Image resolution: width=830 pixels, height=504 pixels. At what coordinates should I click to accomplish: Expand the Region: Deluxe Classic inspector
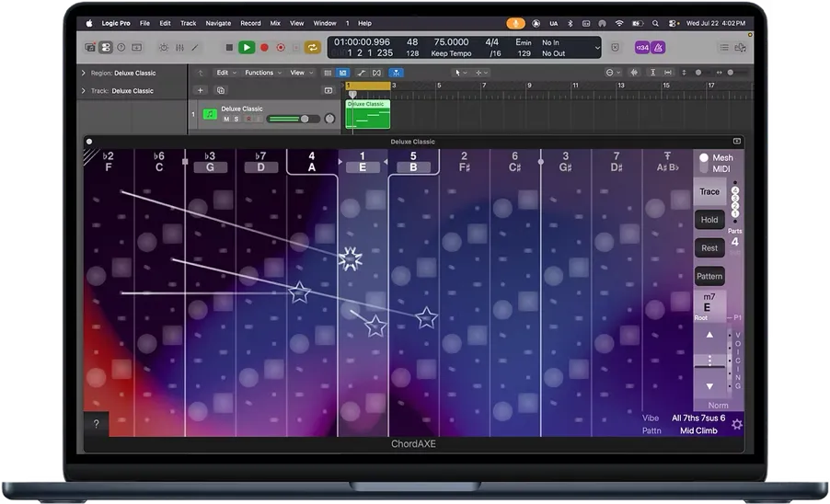[83, 73]
